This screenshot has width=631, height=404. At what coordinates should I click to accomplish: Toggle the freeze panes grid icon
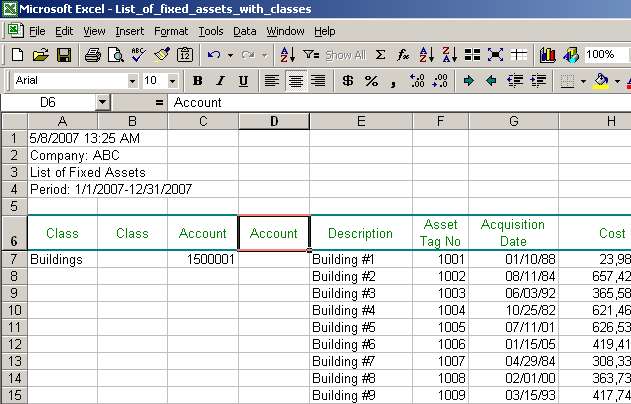tap(519, 55)
